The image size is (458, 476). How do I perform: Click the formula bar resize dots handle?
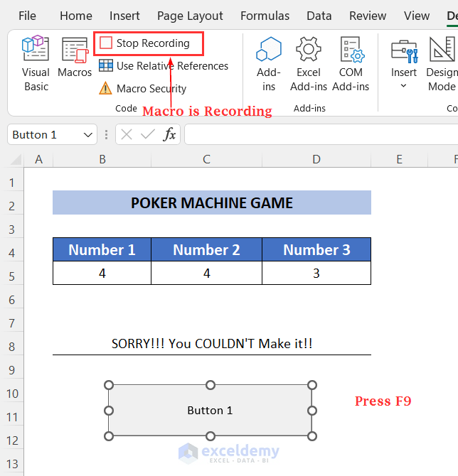coord(106,134)
